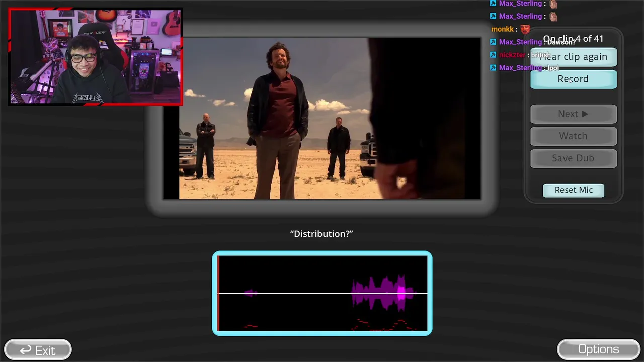Click the purple audio waveform display

[x=322, y=293]
